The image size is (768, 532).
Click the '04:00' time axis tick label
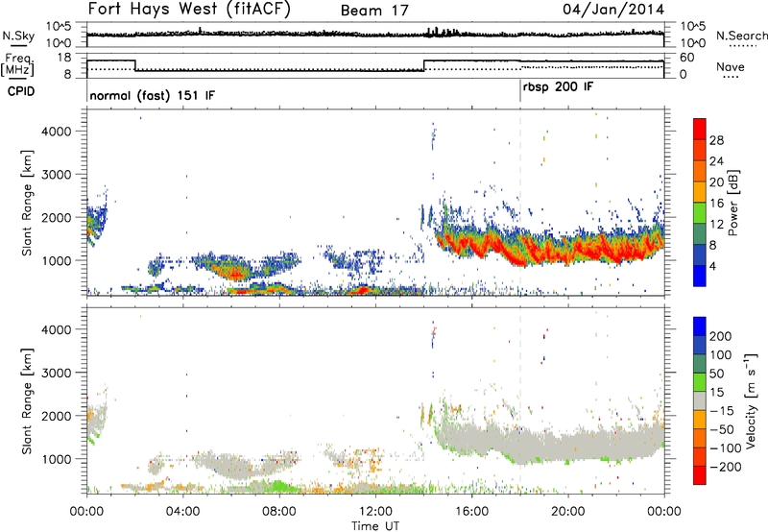(x=182, y=512)
